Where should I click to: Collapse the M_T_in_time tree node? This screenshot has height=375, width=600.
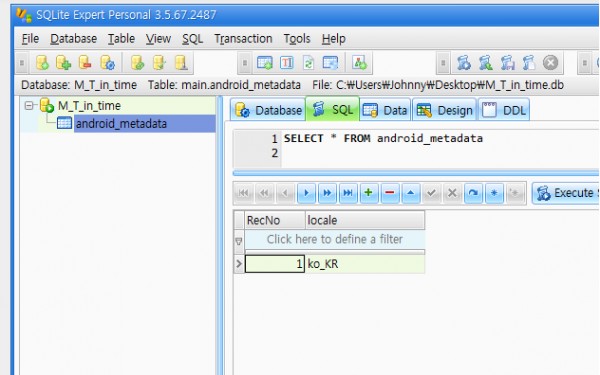tap(29, 105)
